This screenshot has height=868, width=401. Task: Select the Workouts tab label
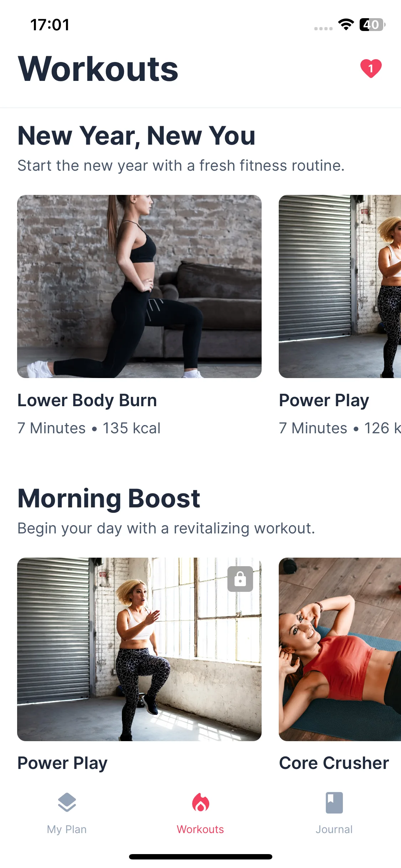[200, 829]
